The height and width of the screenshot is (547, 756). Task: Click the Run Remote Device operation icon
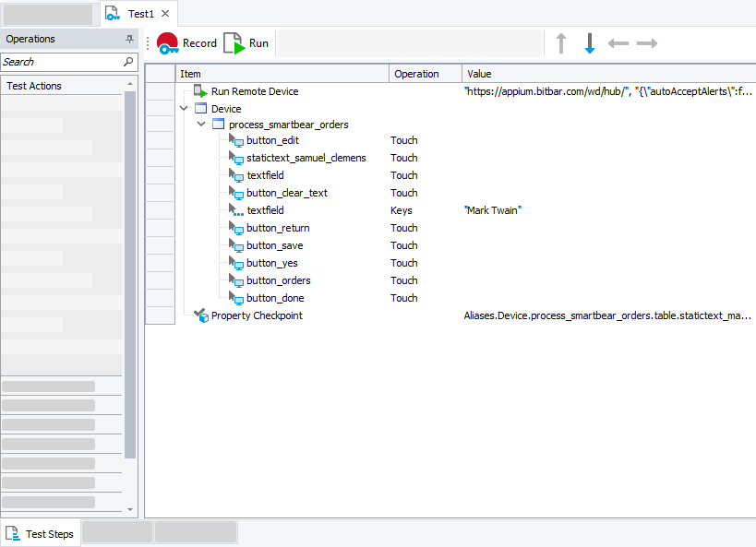point(201,90)
